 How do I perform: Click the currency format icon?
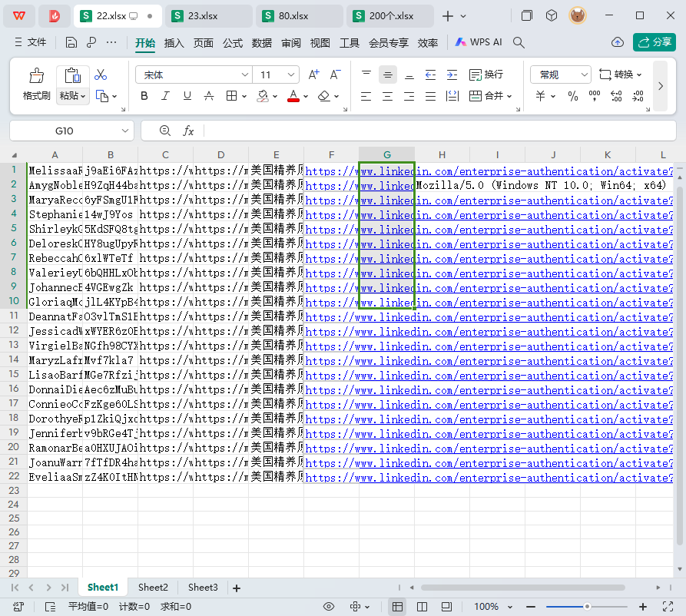pos(541,96)
